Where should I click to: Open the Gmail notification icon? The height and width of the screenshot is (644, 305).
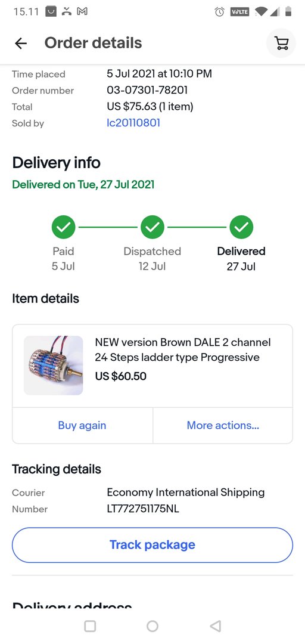83,11
